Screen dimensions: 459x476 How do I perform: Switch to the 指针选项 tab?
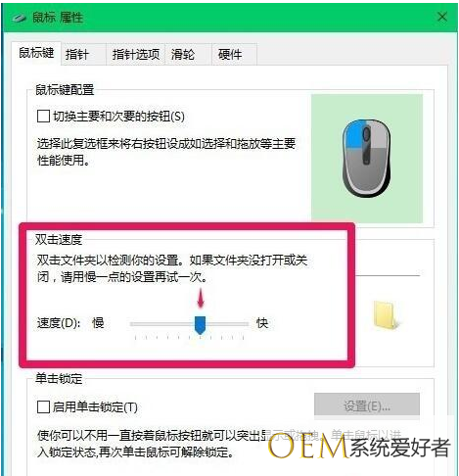point(136,54)
